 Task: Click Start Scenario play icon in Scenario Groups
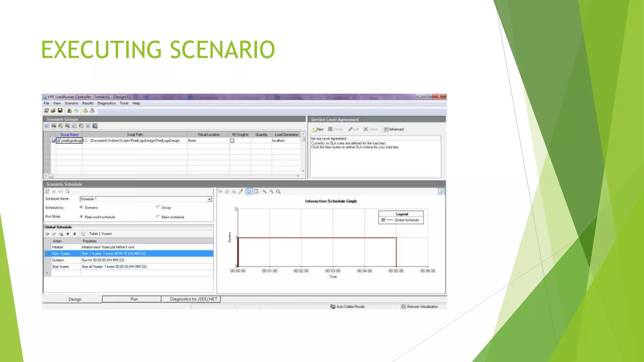pos(47,126)
